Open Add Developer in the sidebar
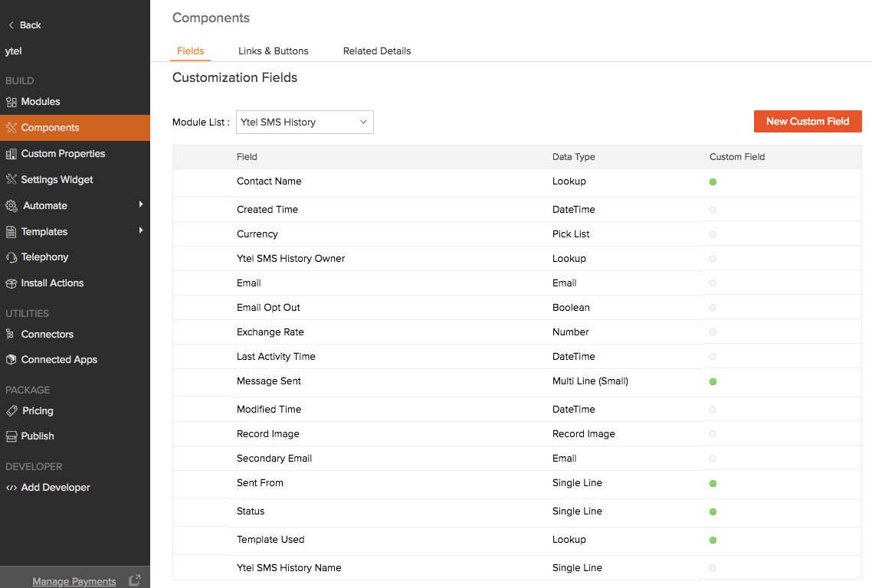Viewport: 872px width, 588px height. [56, 488]
